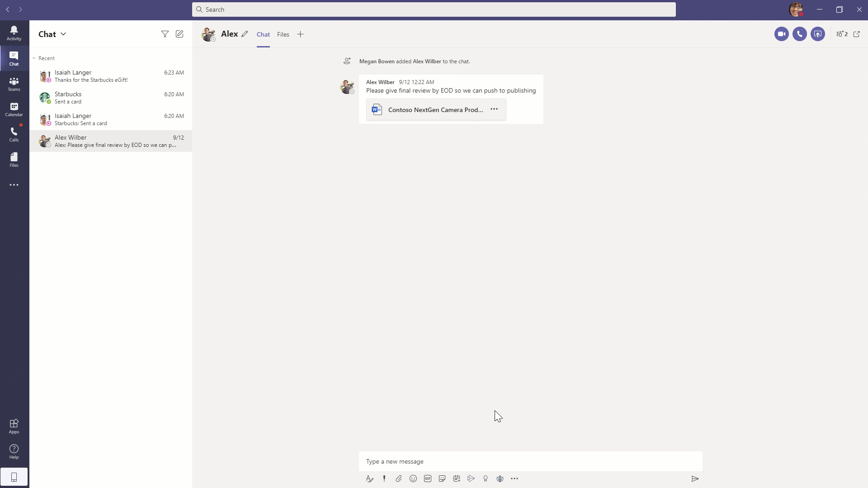
Task: Attach a file to your message
Action: (x=399, y=479)
